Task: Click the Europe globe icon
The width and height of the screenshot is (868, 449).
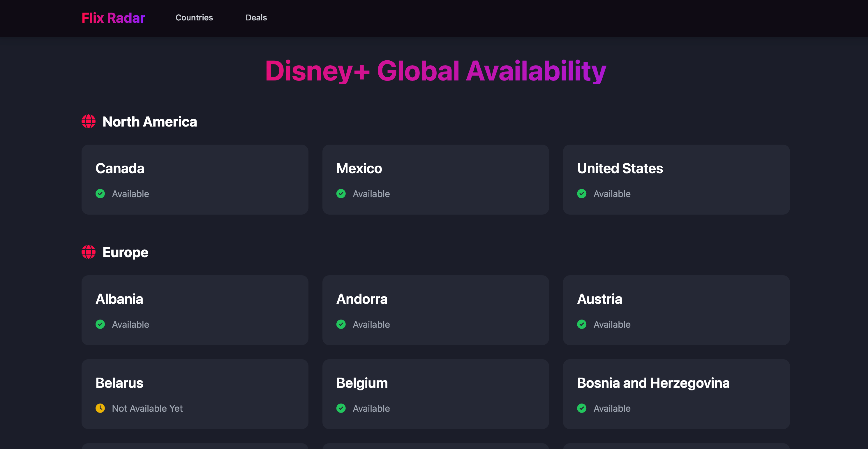Action: [x=89, y=252]
